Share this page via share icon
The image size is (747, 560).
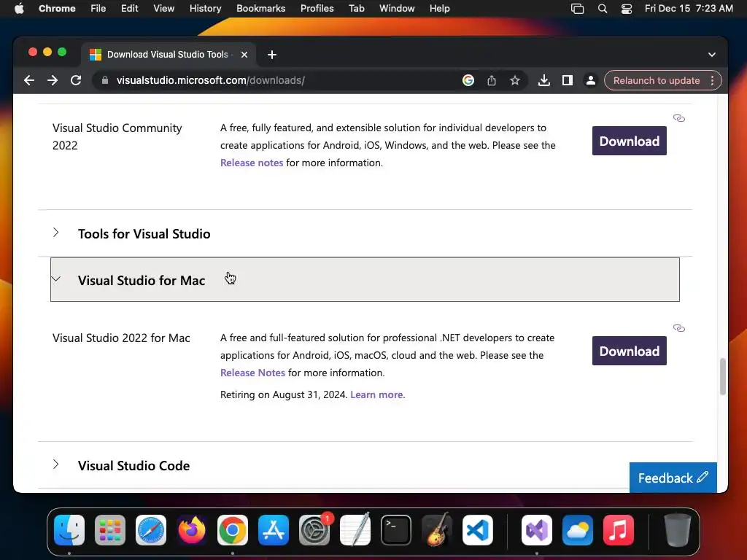coord(492,80)
